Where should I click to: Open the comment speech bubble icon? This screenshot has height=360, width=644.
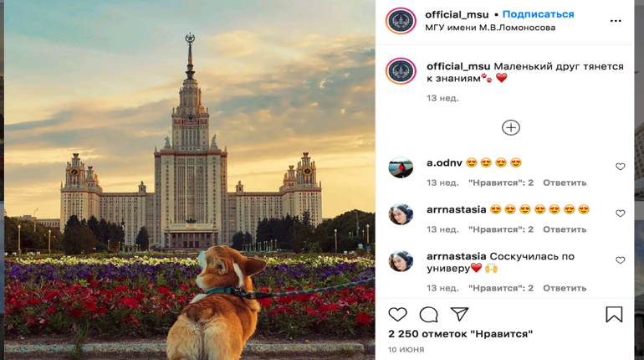click(x=428, y=315)
